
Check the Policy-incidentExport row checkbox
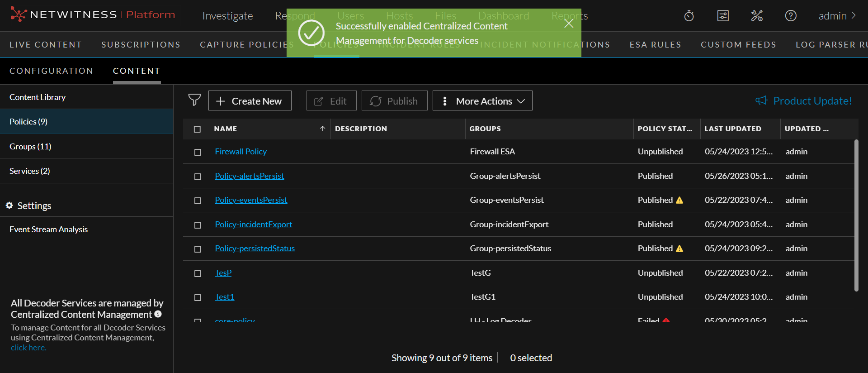198,225
